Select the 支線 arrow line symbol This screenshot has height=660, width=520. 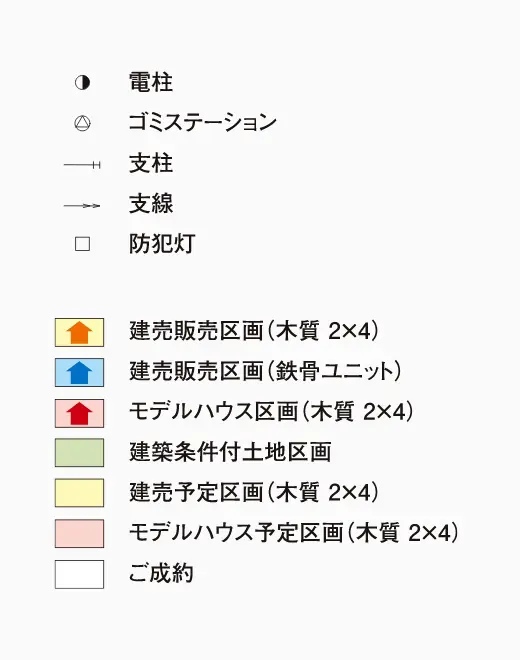(82, 206)
